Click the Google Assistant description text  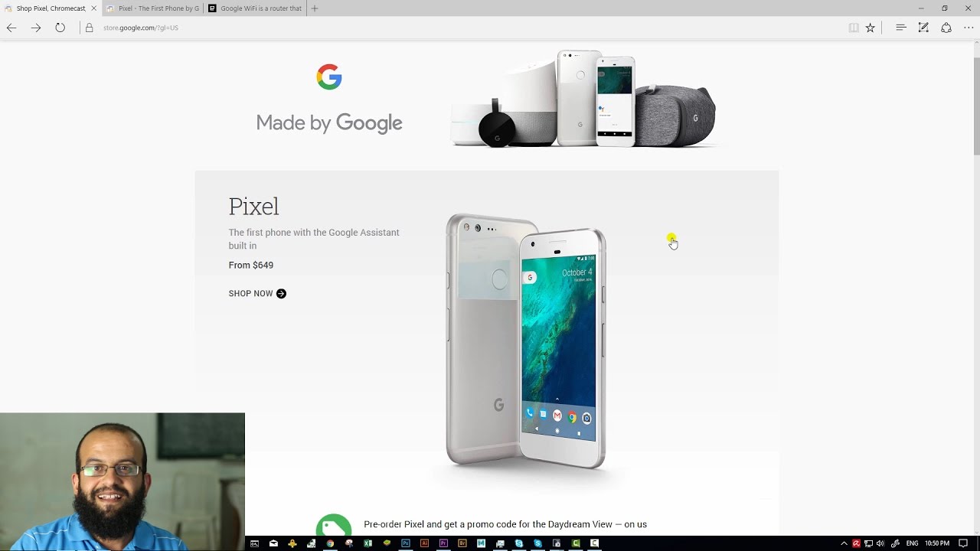pyautogui.click(x=314, y=239)
